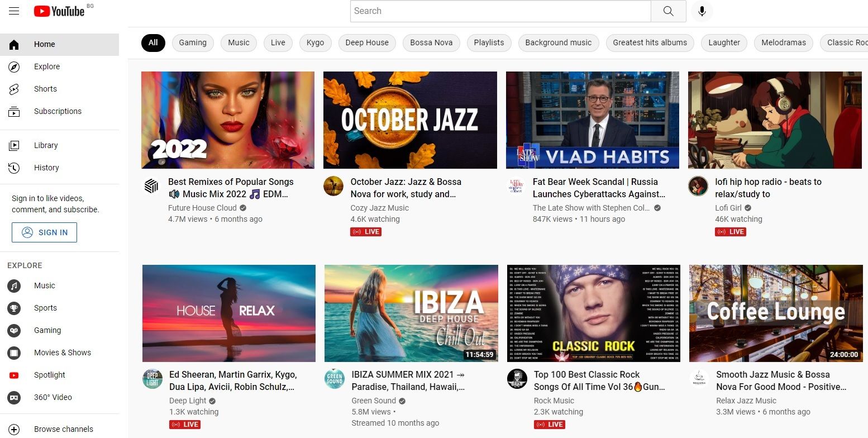
Task: Open 'IBIZA SUMMER MIX 2021' title
Action: point(408,381)
